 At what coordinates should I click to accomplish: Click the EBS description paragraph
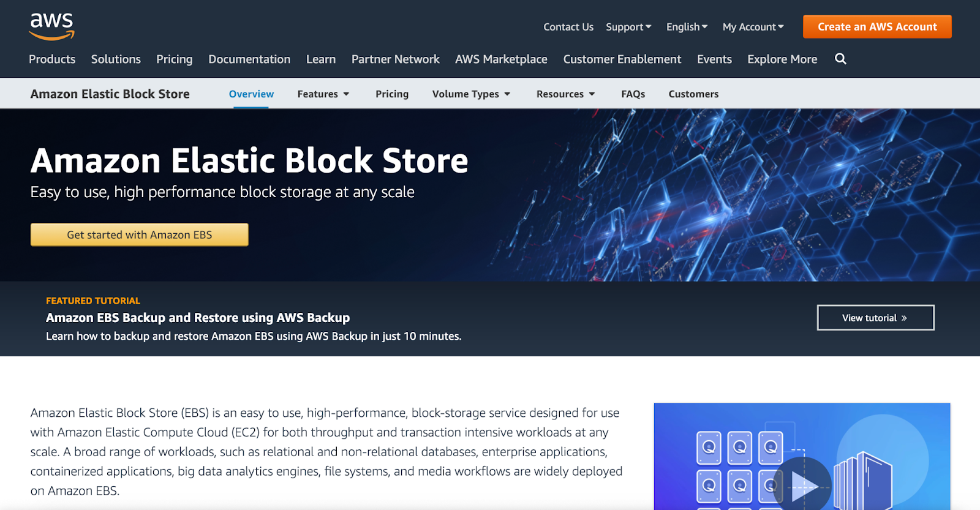click(x=326, y=452)
